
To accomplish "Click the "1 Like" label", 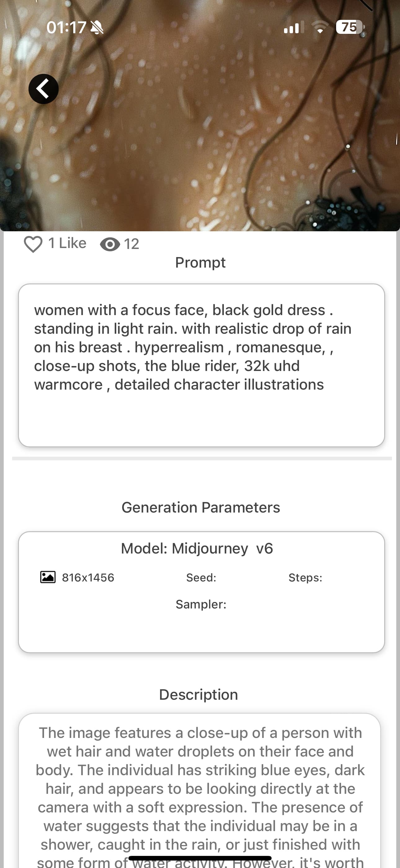I will (67, 243).
